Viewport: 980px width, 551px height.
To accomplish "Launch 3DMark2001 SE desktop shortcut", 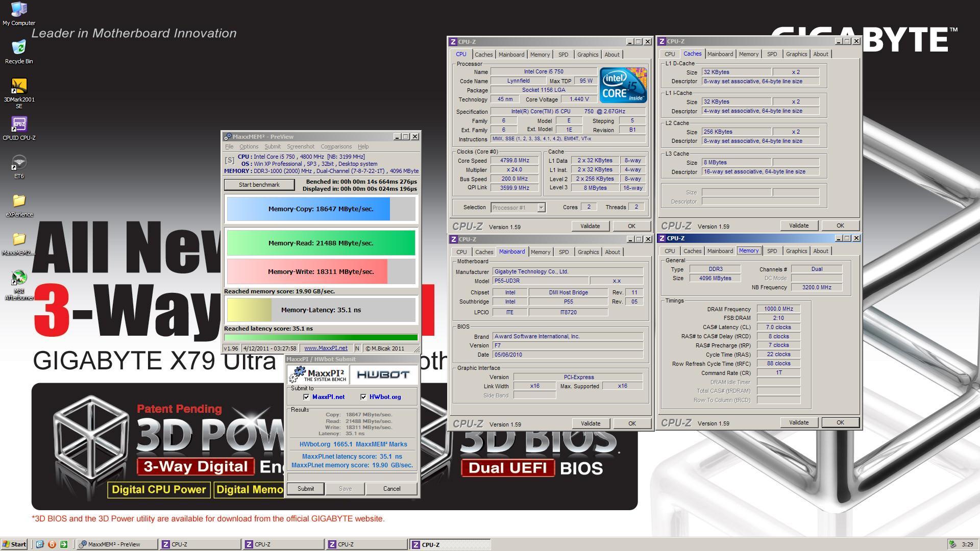I will click(x=19, y=93).
